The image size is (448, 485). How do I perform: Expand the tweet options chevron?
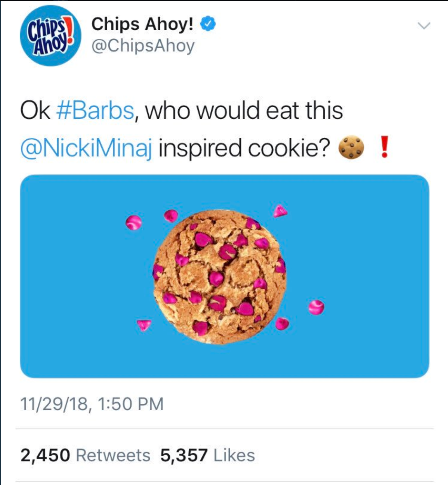coord(424,26)
